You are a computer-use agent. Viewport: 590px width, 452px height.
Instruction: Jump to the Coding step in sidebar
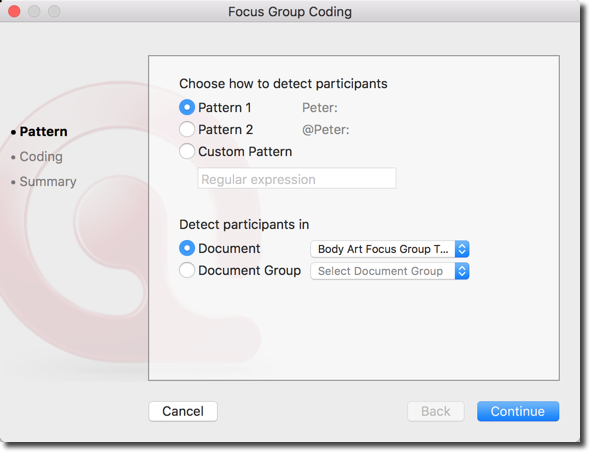(41, 157)
